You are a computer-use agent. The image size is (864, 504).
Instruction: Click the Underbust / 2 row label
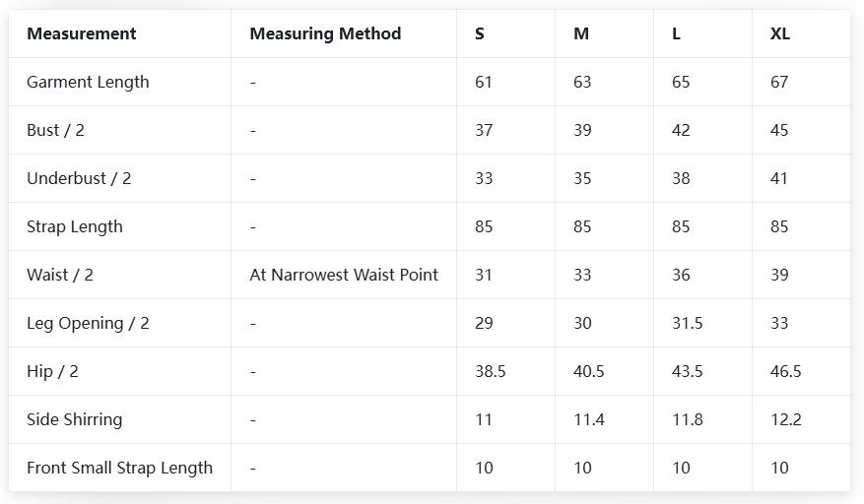79,178
